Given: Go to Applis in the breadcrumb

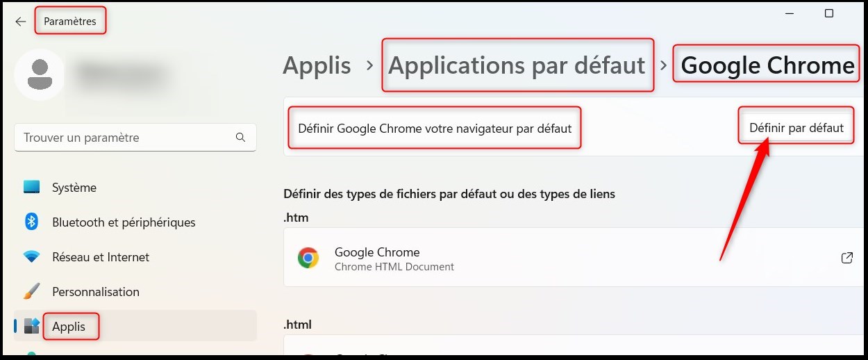Looking at the screenshot, I should pyautogui.click(x=317, y=65).
